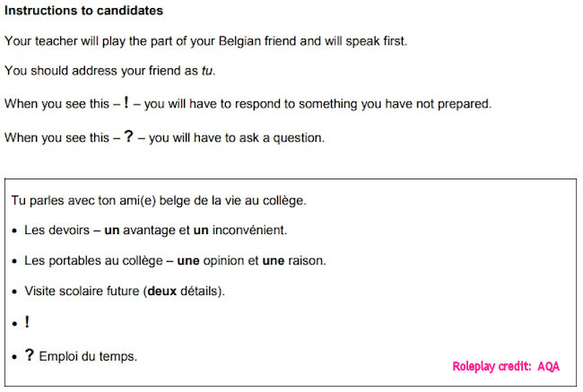Click the question mark before "Emploi du temps"
Viewport: 583px width, 392px height.
click(29, 355)
